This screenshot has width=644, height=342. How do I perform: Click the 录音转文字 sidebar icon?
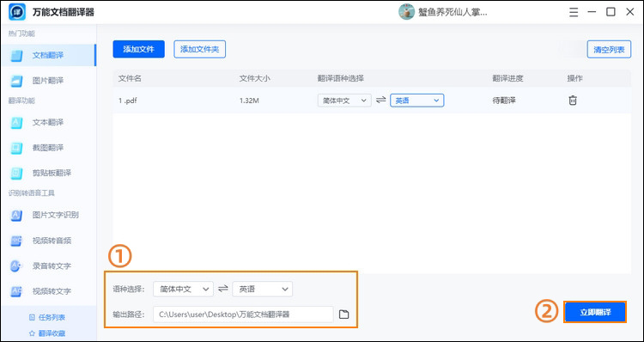pyautogui.click(x=16, y=266)
